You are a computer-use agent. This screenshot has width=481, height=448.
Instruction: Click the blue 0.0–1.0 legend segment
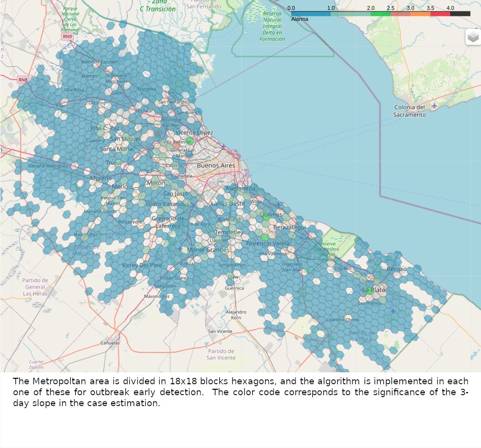coord(310,14)
